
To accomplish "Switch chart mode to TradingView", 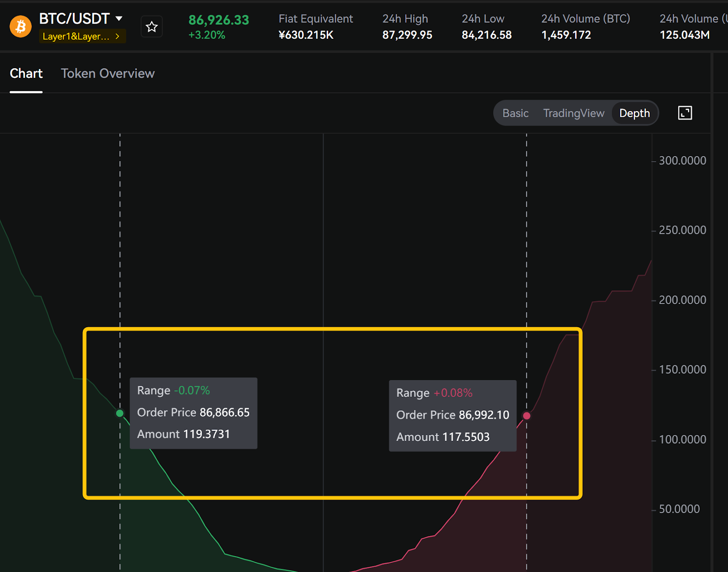I will [x=573, y=113].
